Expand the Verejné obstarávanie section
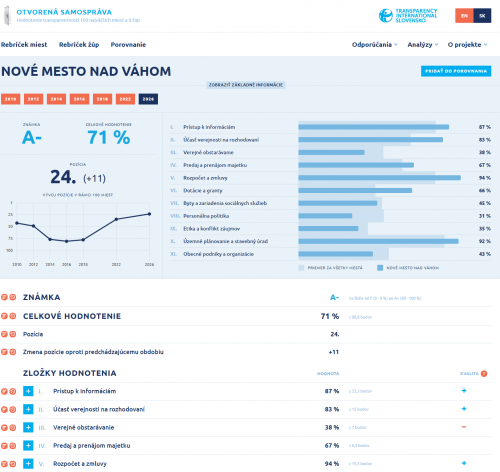 click(x=28, y=427)
